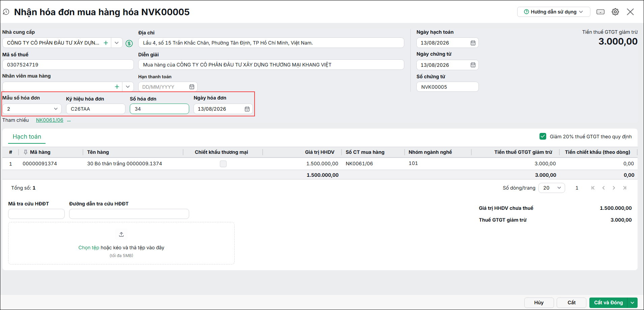Click the green dollar icon beside supplier
Image resolution: width=644 pixels, height=310 pixels.
pyautogui.click(x=129, y=43)
